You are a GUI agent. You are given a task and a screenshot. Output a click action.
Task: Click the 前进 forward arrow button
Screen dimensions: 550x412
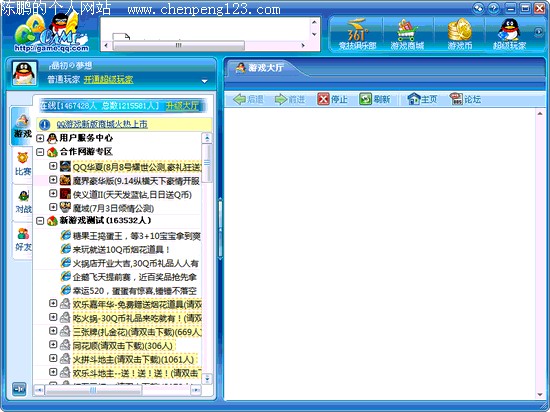(x=290, y=100)
